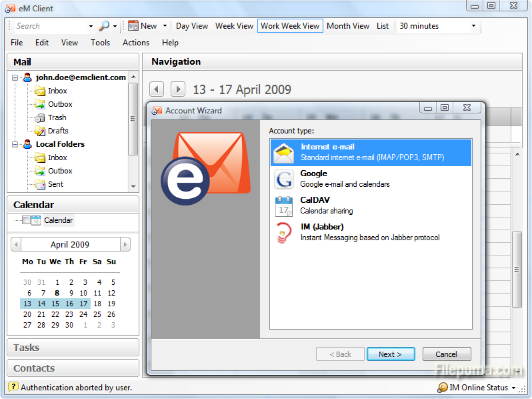Toggle the Calendar checkbox
The height and width of the screenshot is (399, 532).
26,220
